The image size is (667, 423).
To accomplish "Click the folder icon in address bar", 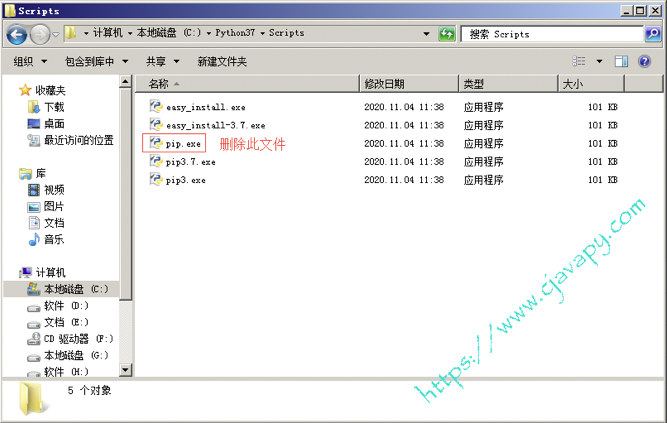I will pyautogui.click(x=71, y=33).
